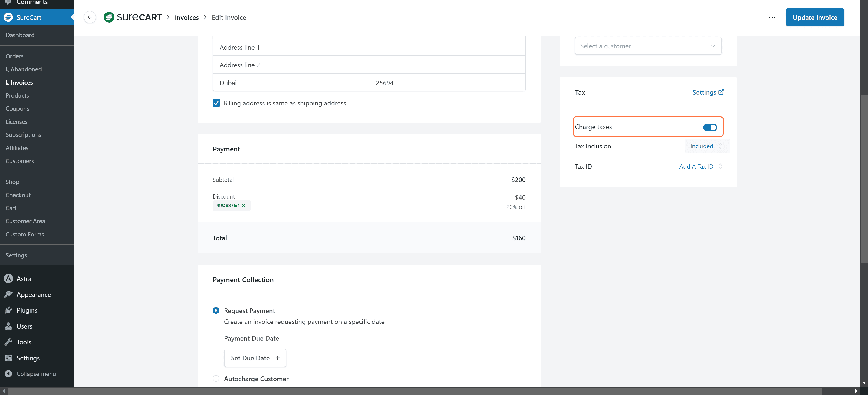Uncheck billing same as shipping checkbox
The height and width of the screenshot is (395, 868).
(x=216, y=103)
